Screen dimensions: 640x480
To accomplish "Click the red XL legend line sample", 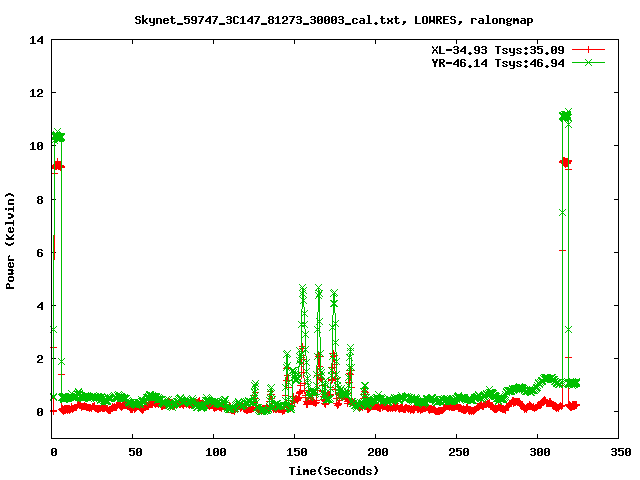I will [x=590, y=49].
